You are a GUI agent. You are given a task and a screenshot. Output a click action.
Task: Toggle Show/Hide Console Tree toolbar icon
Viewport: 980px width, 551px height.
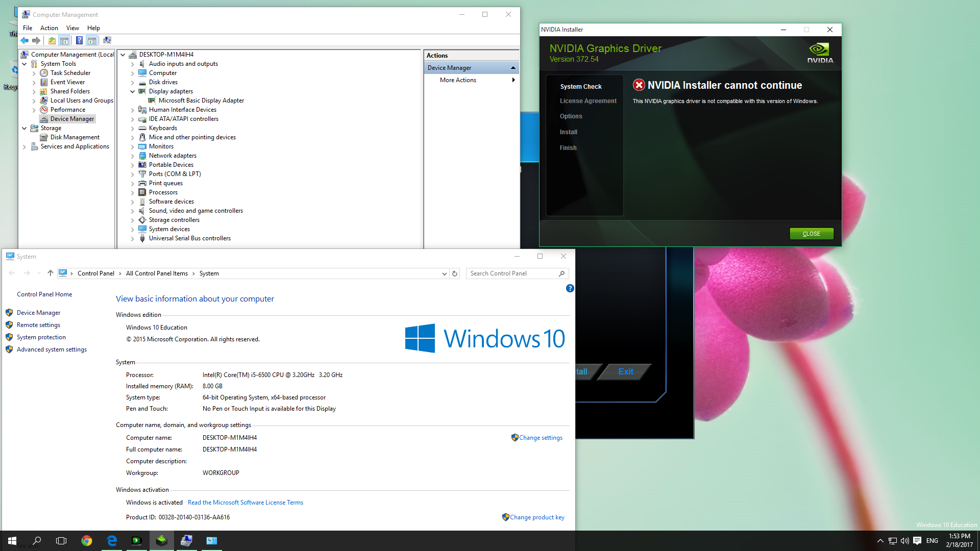[64, 40]
